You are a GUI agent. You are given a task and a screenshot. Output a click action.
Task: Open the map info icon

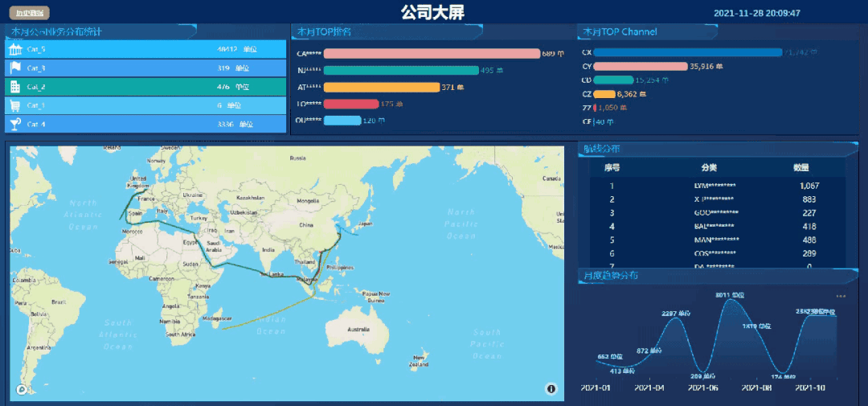(551, 389)
